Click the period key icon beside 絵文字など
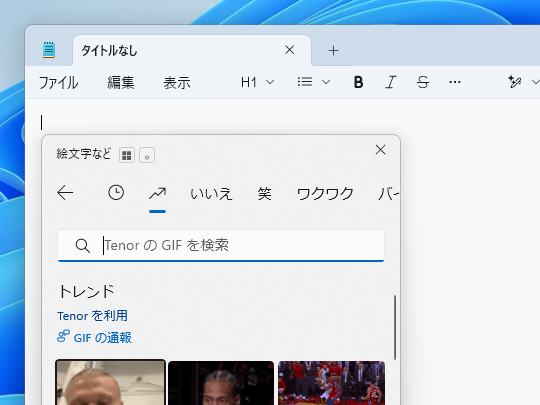This screenshot has height=405, width=540. [x=147, y=155]
